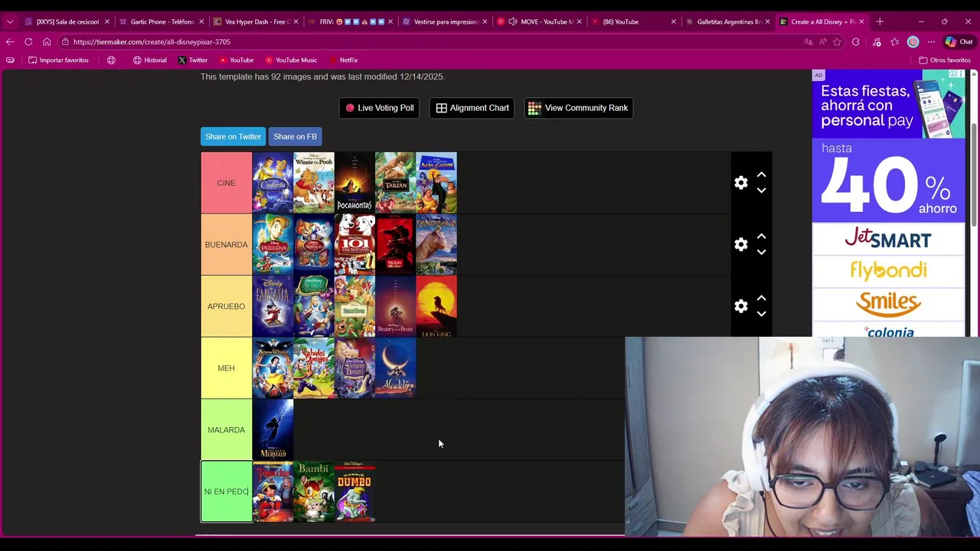Switch to the Vestirse para impresionar tab
Screen dimensions: 980x551
[x=446, y=21]
